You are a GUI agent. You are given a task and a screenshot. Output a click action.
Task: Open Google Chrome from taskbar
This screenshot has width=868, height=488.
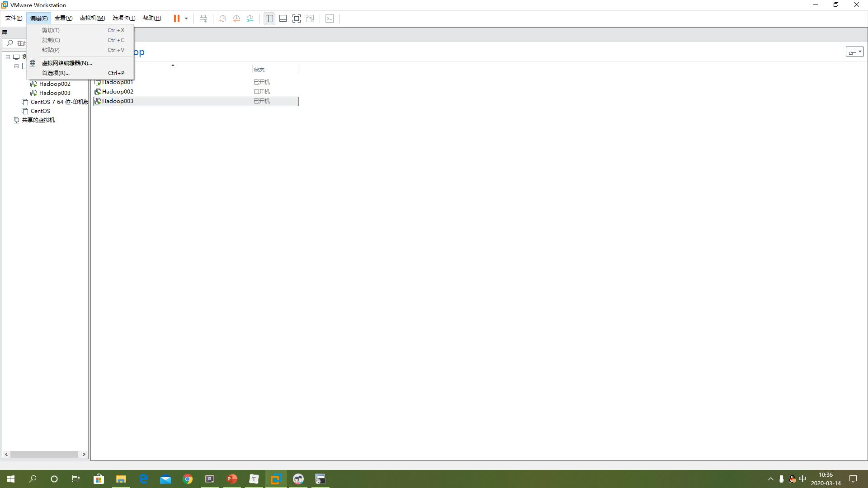click(188, 479)
